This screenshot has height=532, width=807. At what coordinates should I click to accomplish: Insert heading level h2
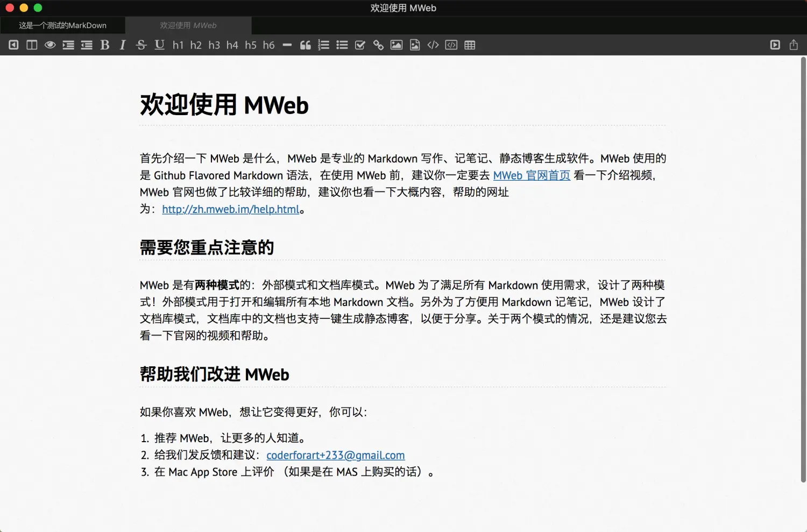(x=196, y=45)
